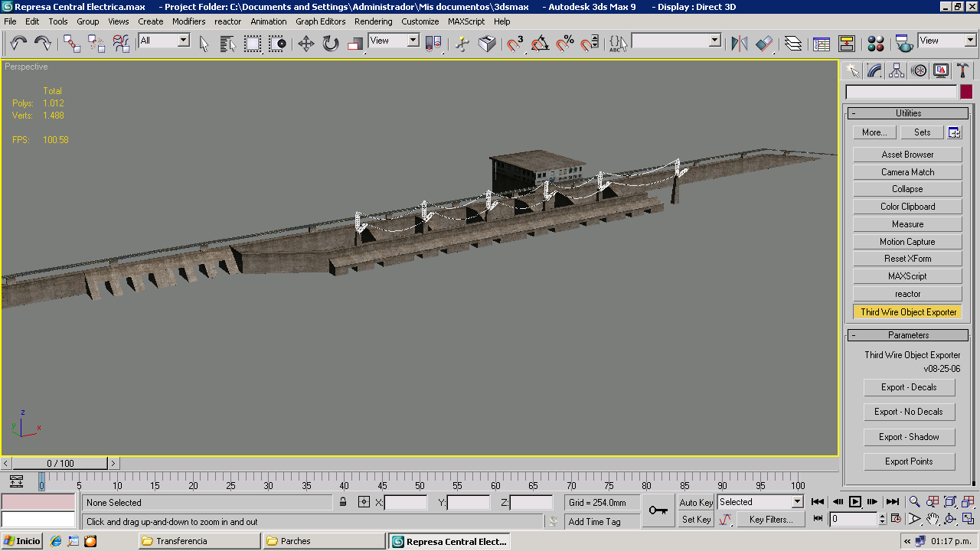Open Select by Name list icon
980x551 pixels.
point(228,44)
